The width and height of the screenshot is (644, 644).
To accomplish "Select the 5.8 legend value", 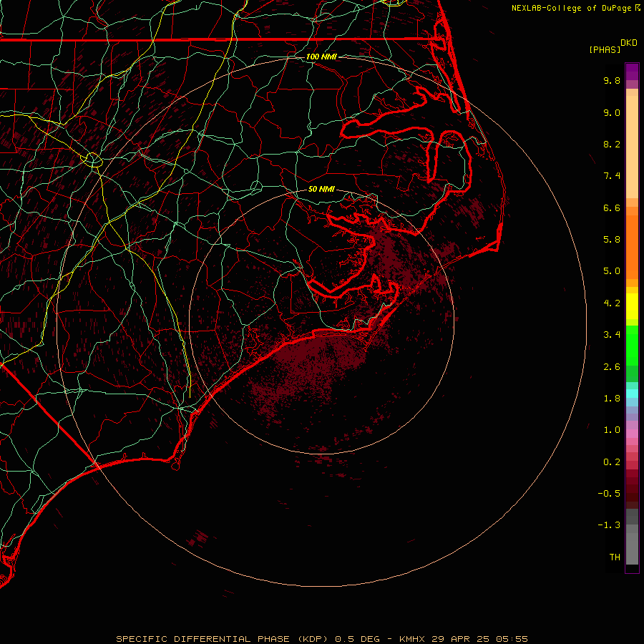I will tap(612, 240).
